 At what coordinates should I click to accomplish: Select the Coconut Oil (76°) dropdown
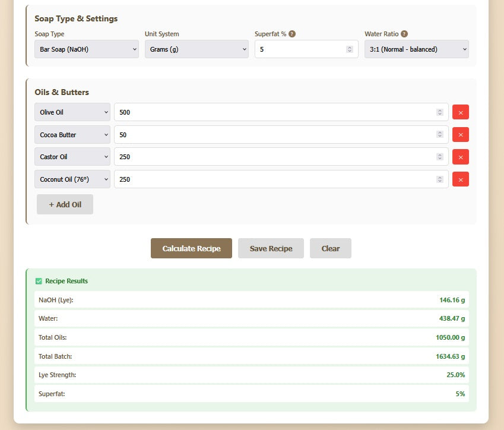(x=72, y=179)
